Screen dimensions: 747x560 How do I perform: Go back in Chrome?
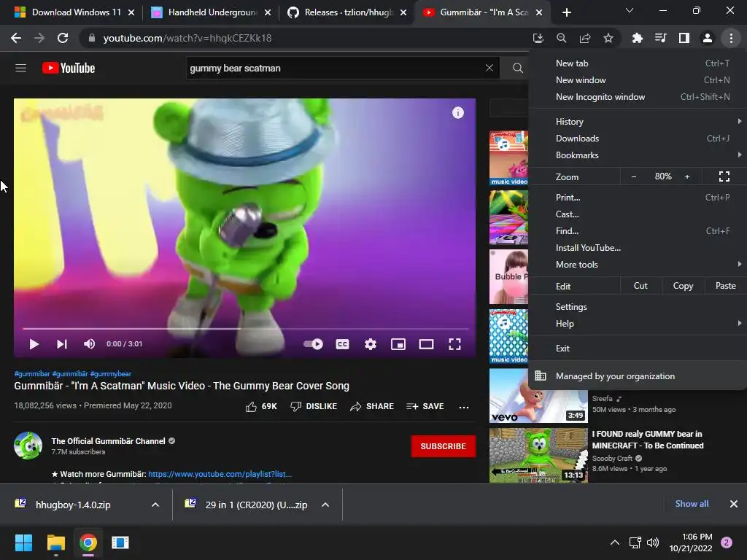tap(16, 38)
